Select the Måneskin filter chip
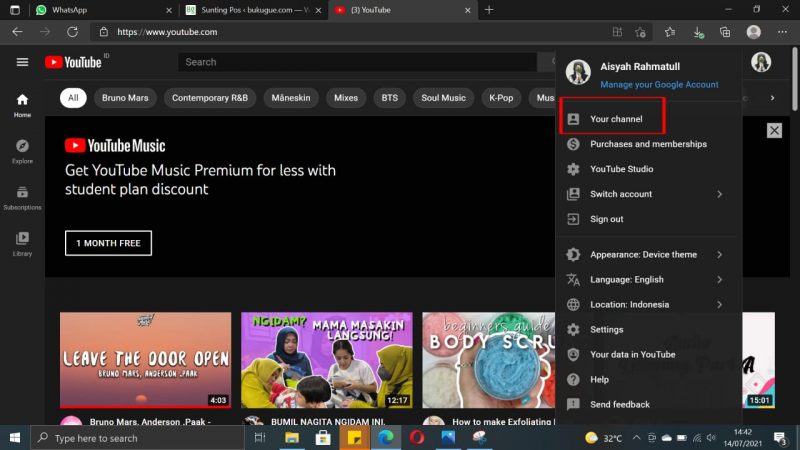 291,97
